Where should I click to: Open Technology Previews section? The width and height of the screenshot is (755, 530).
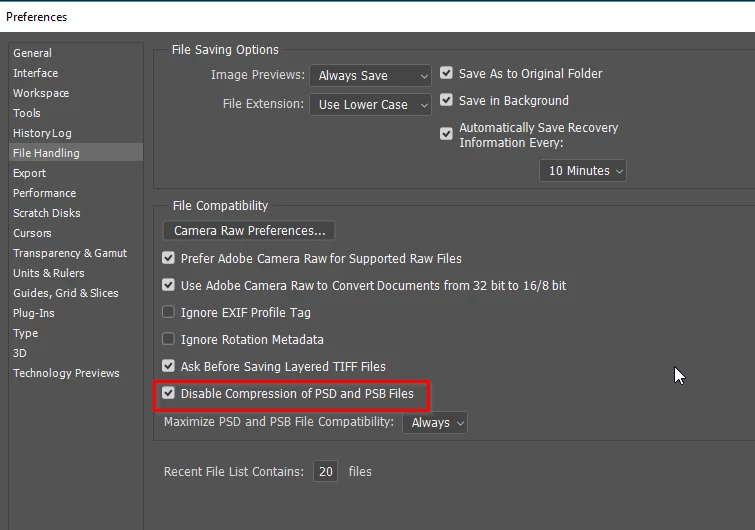(x=66, y=373)
